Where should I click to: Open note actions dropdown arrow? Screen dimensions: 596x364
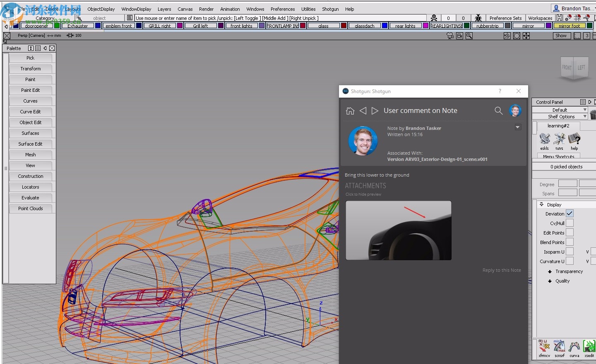518,127
